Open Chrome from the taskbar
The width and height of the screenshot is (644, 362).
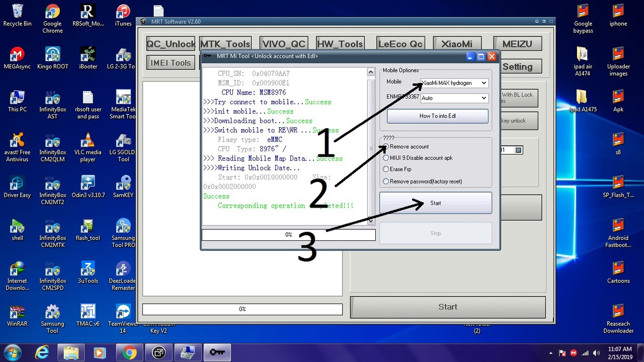coord(129,352)
